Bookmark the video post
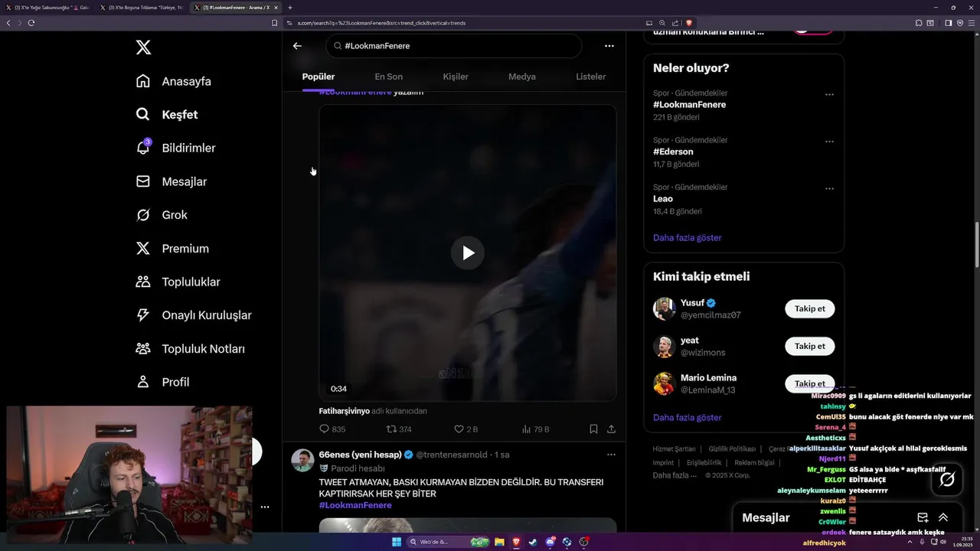 (593, 429)
